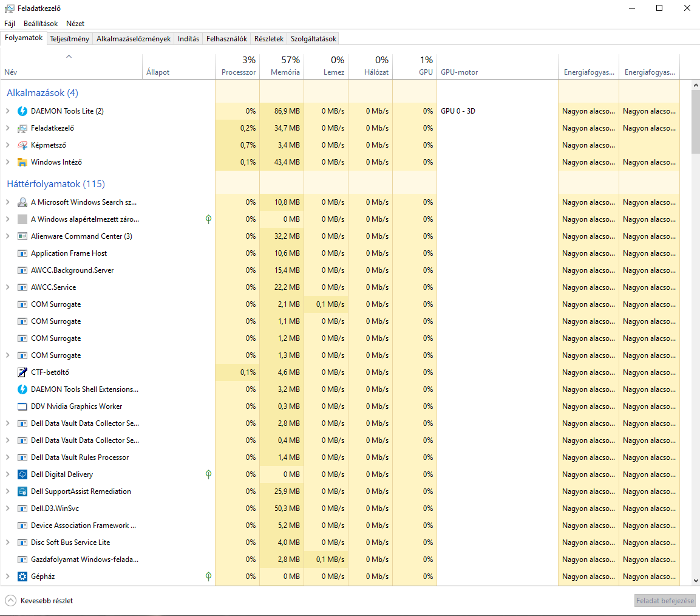Sort by the Hálózat column header
This screenshot has height=616, width=700.
click(370, 67)
